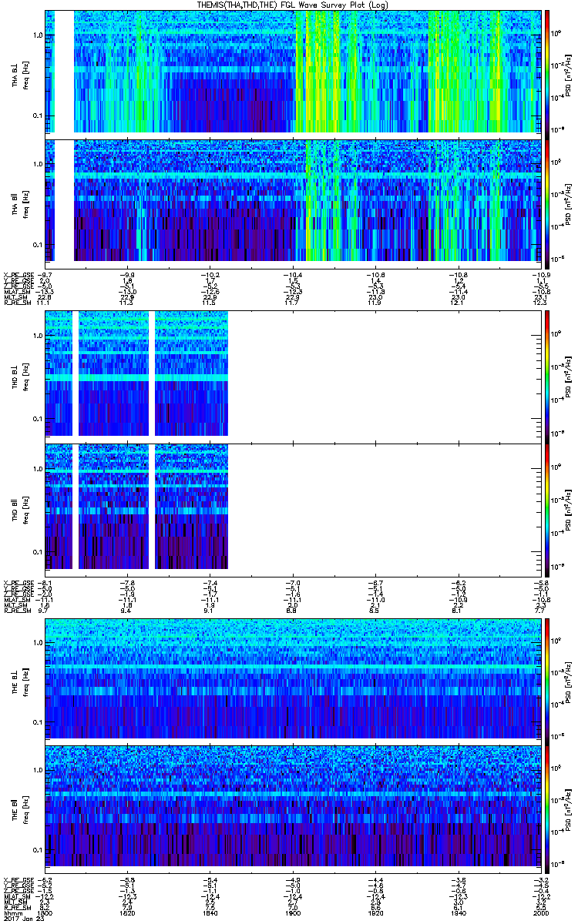Click the color bar beside the THA B-perpendicular panel
The image size is (578, 924).
coord(547,71)
